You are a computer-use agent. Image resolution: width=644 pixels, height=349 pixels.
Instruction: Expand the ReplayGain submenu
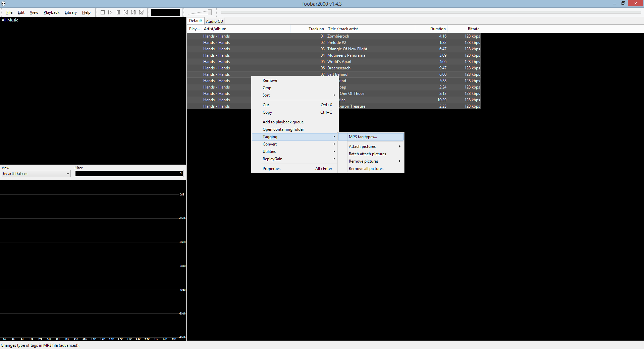[x=295, y=159]
